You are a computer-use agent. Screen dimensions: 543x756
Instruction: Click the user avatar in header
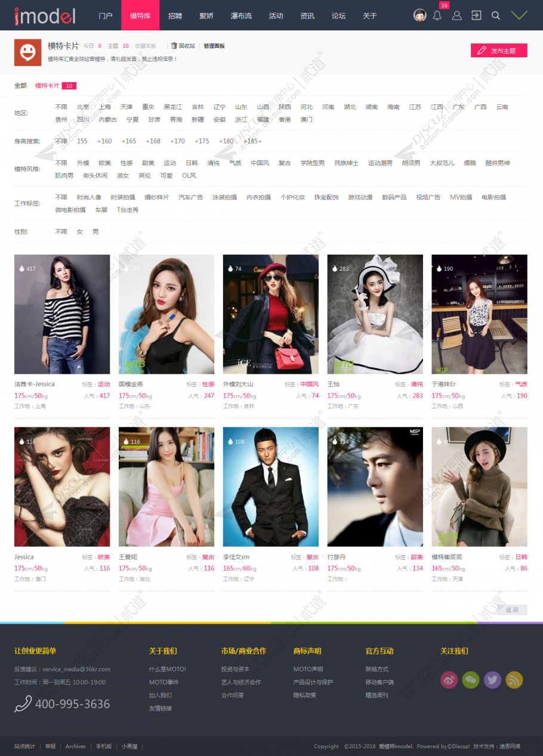[x=420, y=16]
